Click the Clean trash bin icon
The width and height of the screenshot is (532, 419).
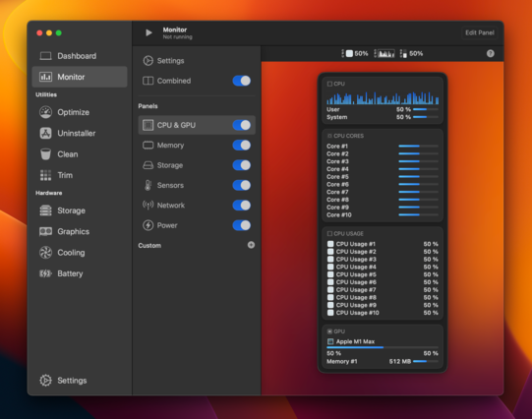coord(45,154)
